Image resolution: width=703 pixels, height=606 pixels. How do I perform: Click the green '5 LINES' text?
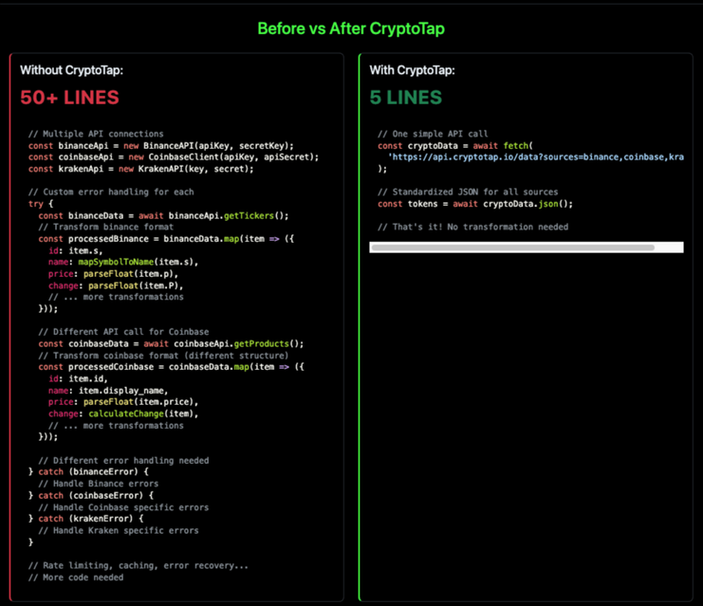tap(406, 97)
